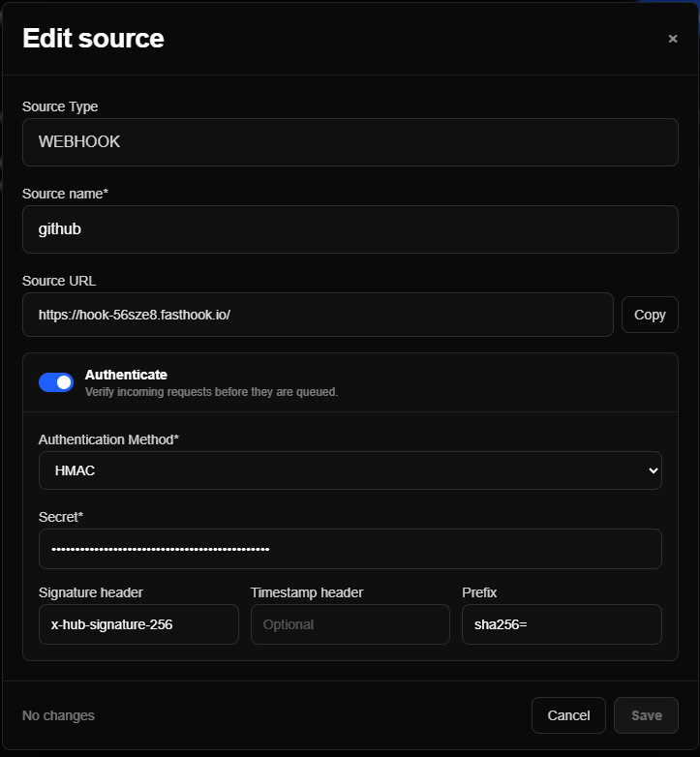Screen dimensions: 700x757
Task: Edit the Source name field containing github
Action: (350, 229)
